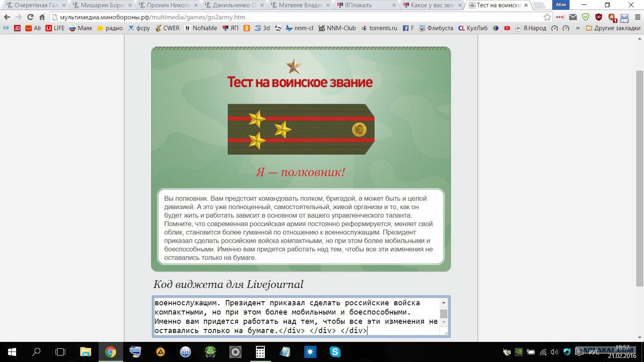Click inside the Livejournal widget code textarea
644x362 pixels.
(x=297, y=317)
